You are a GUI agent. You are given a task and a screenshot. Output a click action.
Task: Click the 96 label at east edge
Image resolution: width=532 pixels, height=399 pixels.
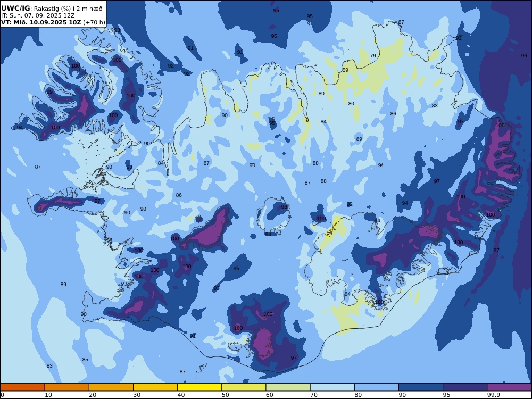pos(524,56)
